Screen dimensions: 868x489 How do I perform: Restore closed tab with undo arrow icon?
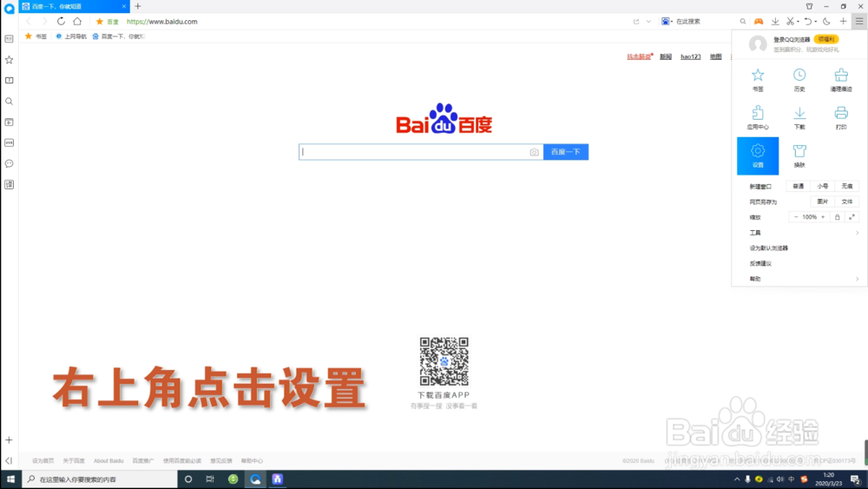coord(807,21)
